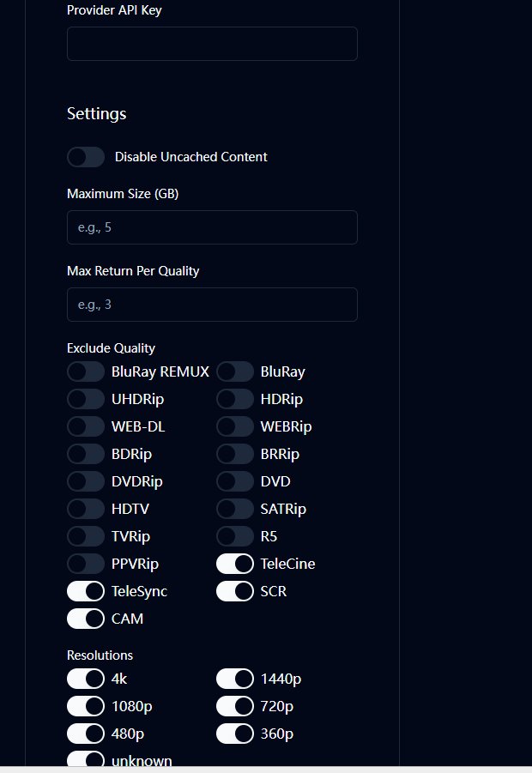Toggle the BDRip switch

click(x=85, y=454)
